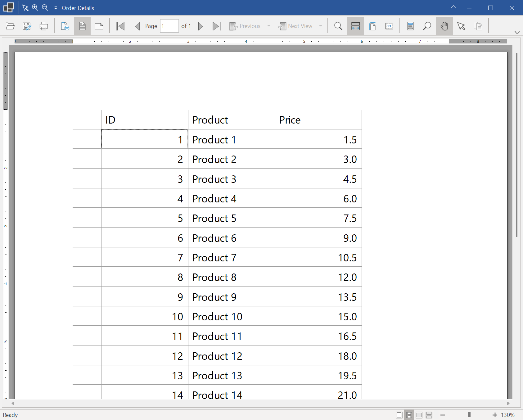Toggle the Hand pan tool

pos(444,26)
